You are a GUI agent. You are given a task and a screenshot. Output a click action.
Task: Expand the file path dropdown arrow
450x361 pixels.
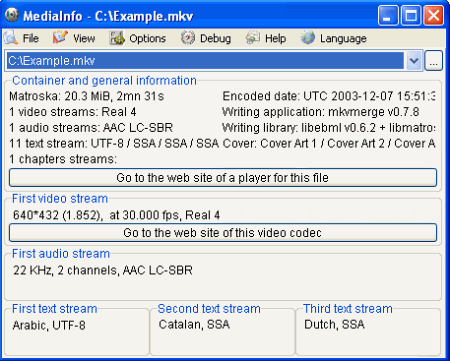click(414, 61)
